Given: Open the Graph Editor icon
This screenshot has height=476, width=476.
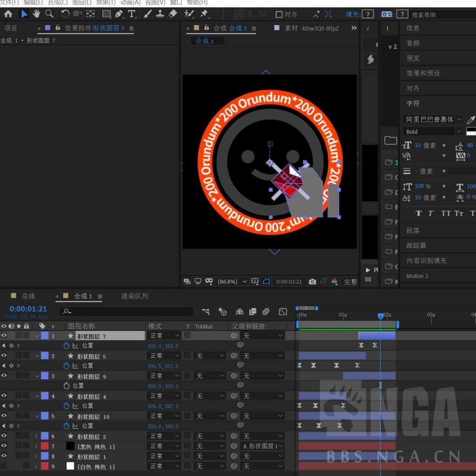Looking at the screenshot, I should click(x=283, y=311).
